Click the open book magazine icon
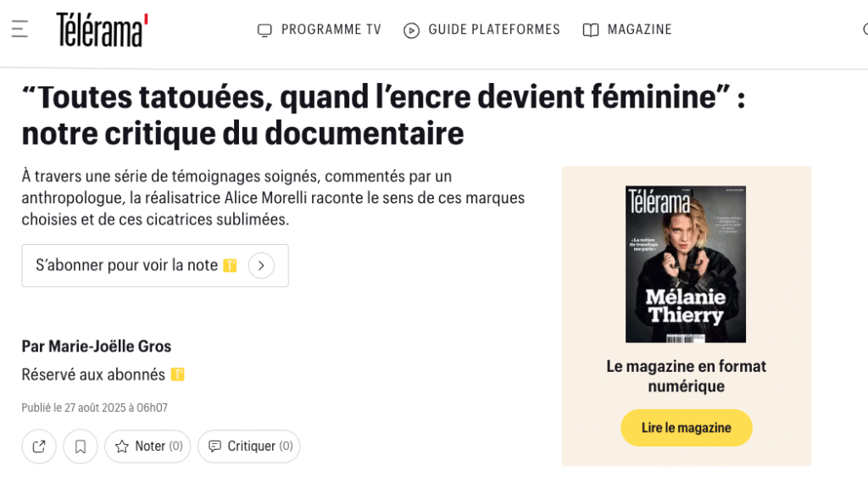The width and height of the screenshot is (868, 488). (x=591, y=30)
